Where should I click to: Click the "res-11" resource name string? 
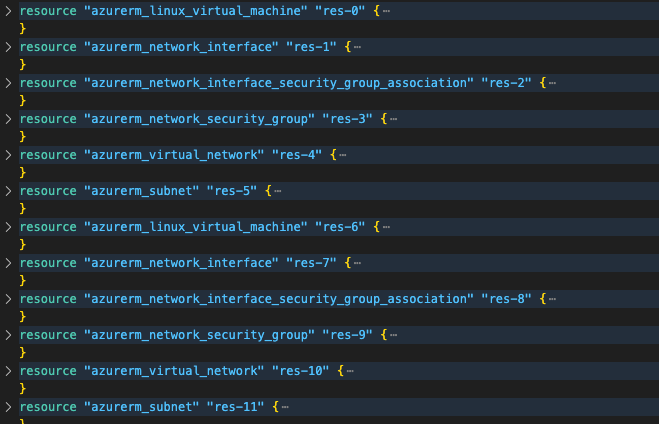[x=235, y=407]
